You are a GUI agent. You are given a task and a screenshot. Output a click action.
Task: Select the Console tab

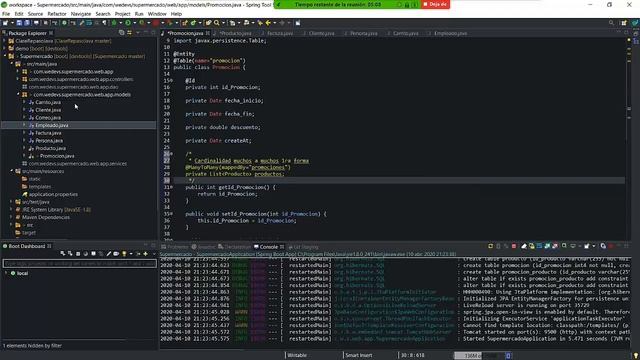[x=268, y=247]
